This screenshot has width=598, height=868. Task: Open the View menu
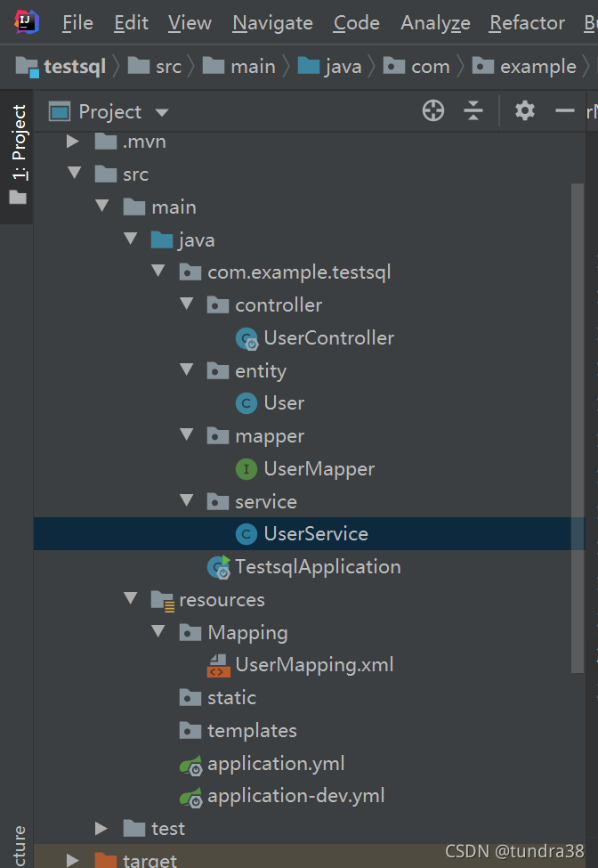[190, 22]
